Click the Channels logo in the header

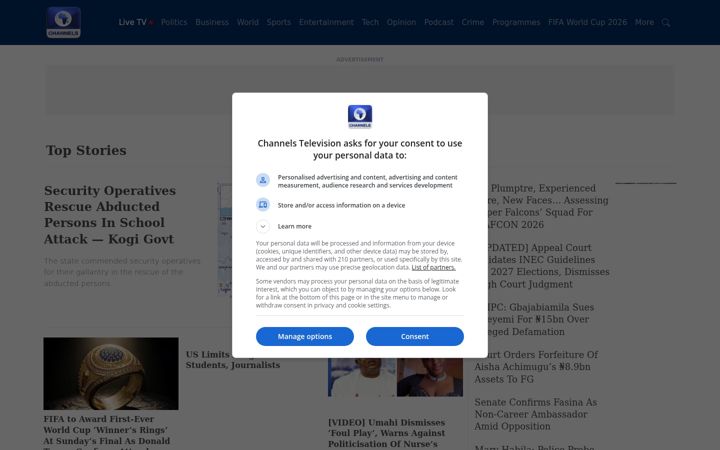point(63,22)
